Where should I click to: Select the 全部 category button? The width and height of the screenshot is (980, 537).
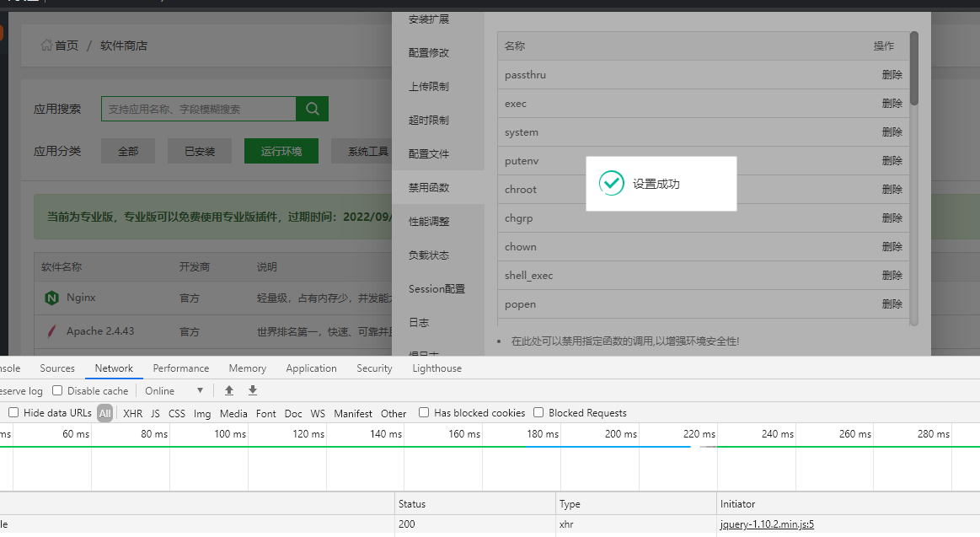(128, 151)
